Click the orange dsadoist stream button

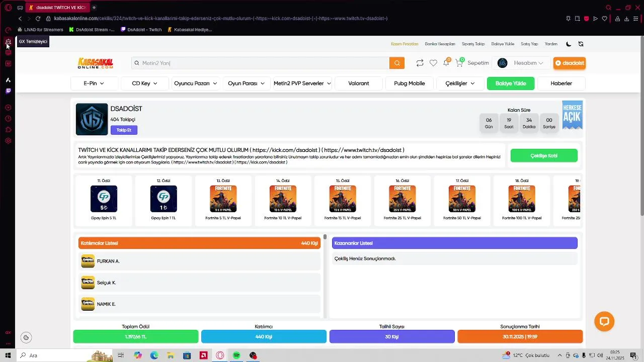(x=570, y=63)
